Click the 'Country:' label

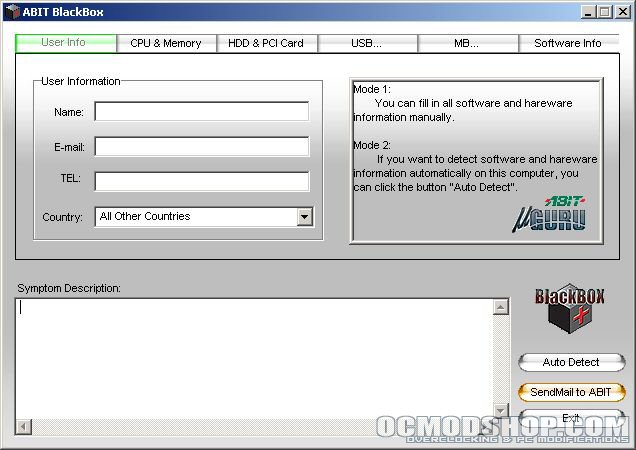click(x=62, y=217)
